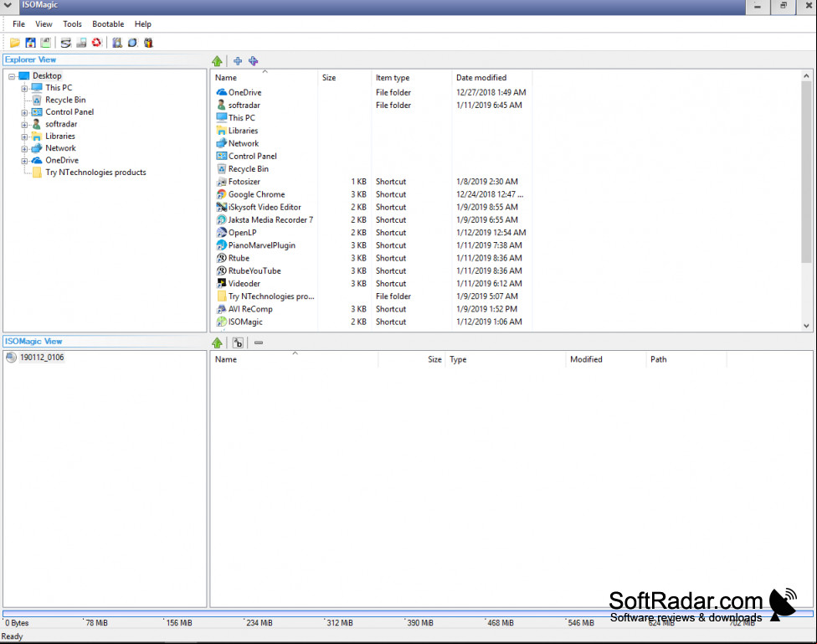Select the 'PianoMarvelPlugin' file row

(371, 245)
